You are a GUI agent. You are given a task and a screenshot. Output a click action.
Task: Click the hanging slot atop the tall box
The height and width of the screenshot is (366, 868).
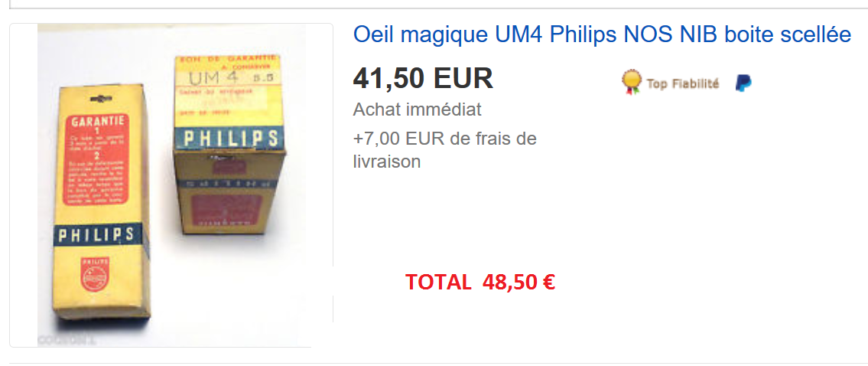(100, 100)
